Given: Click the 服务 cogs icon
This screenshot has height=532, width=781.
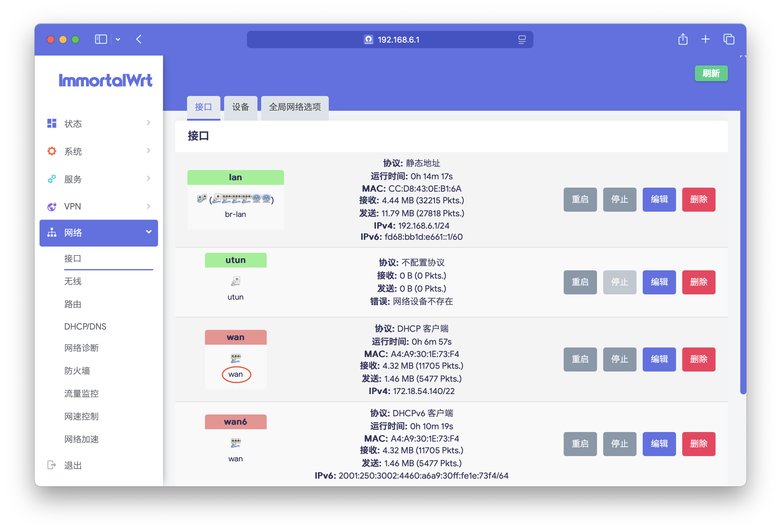Looking at the screenshot, I should 52,179.
